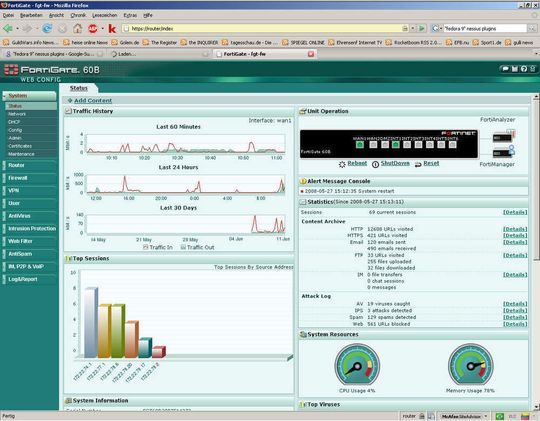
Task: Click the plus icon next to Add Content
Action: (70, 101)
